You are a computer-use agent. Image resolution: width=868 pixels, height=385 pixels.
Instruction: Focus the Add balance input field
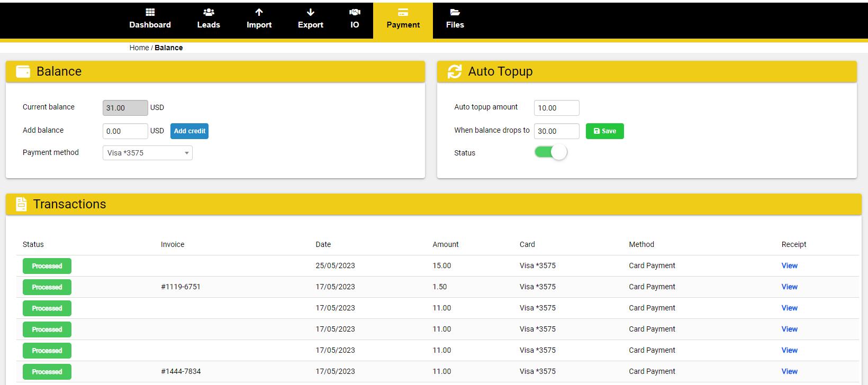click(125, 131)
